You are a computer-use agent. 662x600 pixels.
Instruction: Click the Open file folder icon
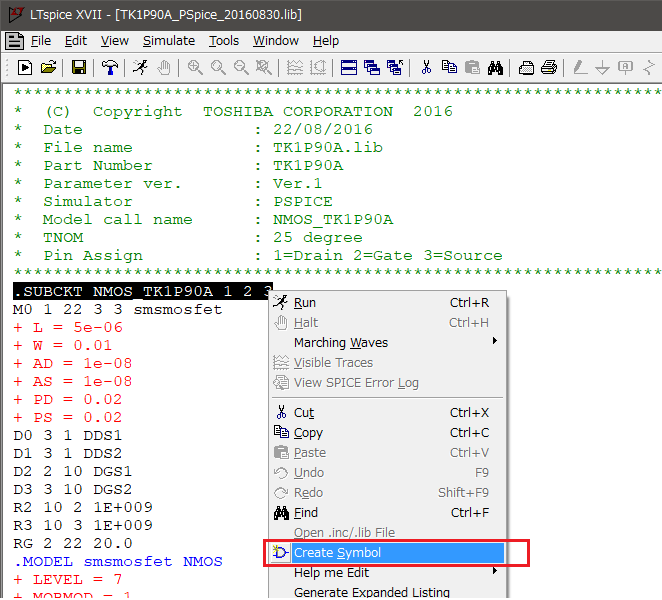[x=49, y=68]
